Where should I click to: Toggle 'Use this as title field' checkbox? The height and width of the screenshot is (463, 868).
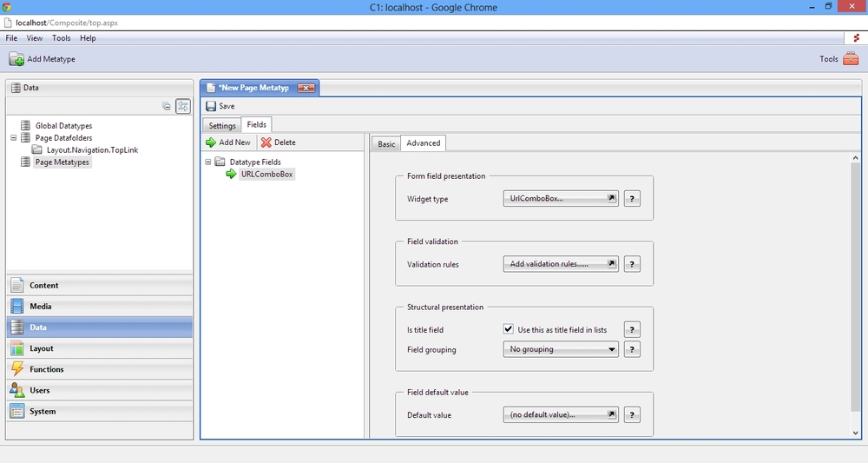pos(509,329)
